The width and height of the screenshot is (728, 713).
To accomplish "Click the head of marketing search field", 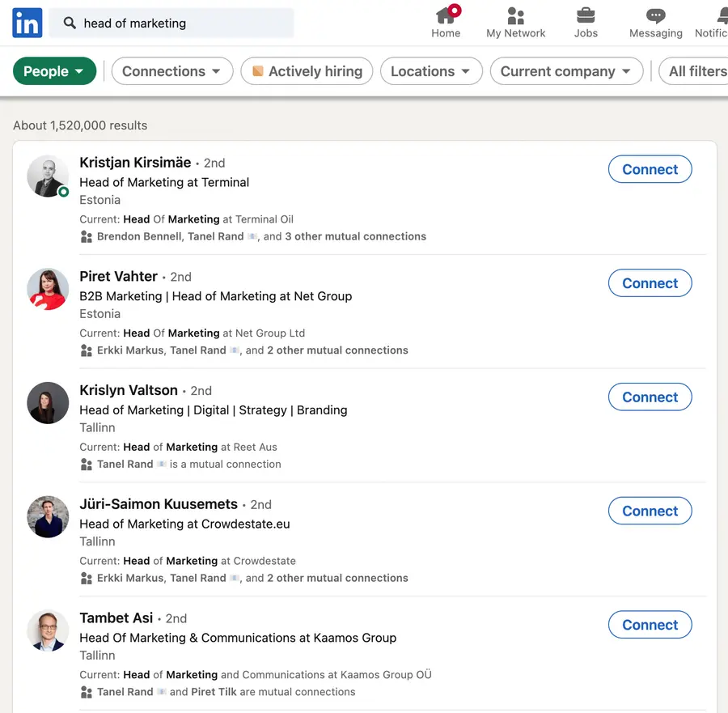I will pos(171,23).
